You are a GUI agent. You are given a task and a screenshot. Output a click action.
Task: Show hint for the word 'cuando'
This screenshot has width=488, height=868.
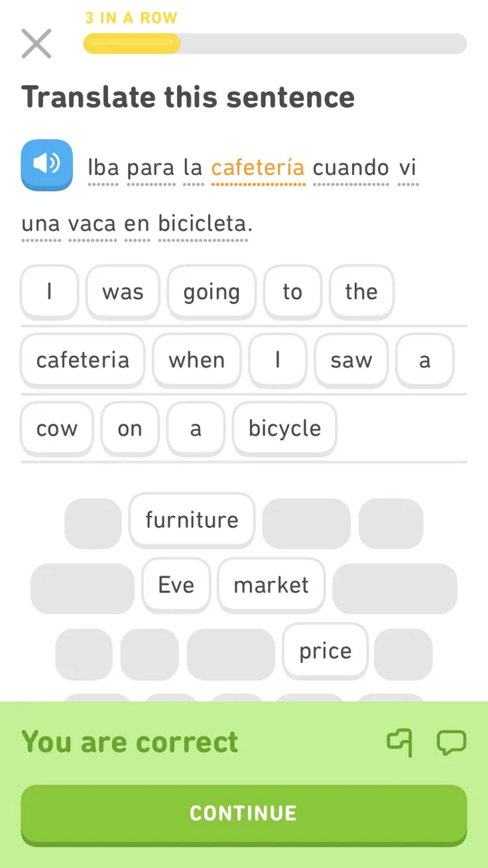[351, 167]
